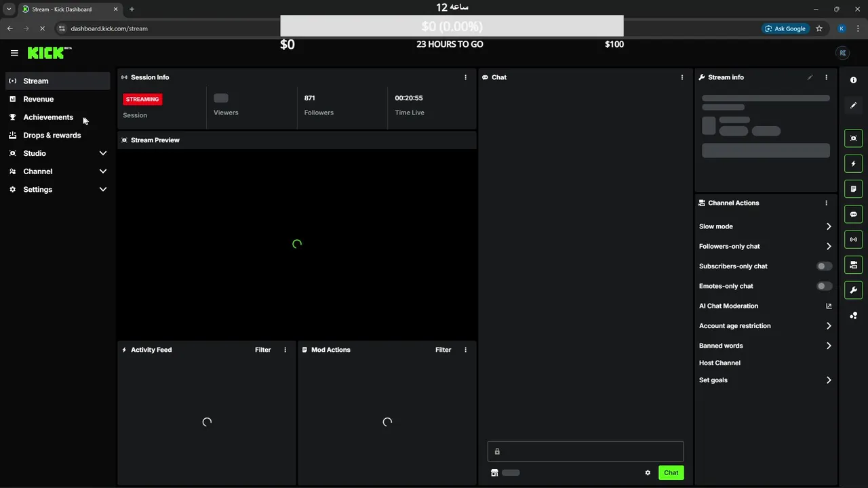
Task: Open browser menu three dots
Action: point(859,28)
